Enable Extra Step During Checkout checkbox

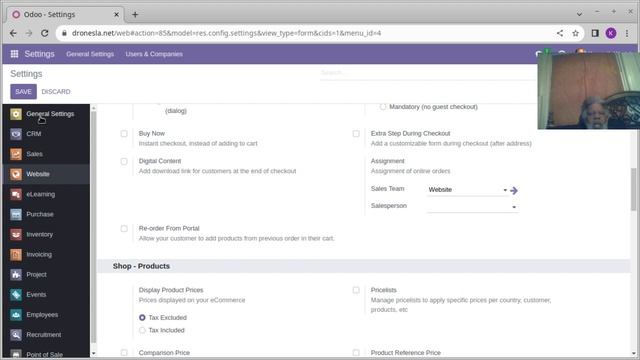(356, 133)
